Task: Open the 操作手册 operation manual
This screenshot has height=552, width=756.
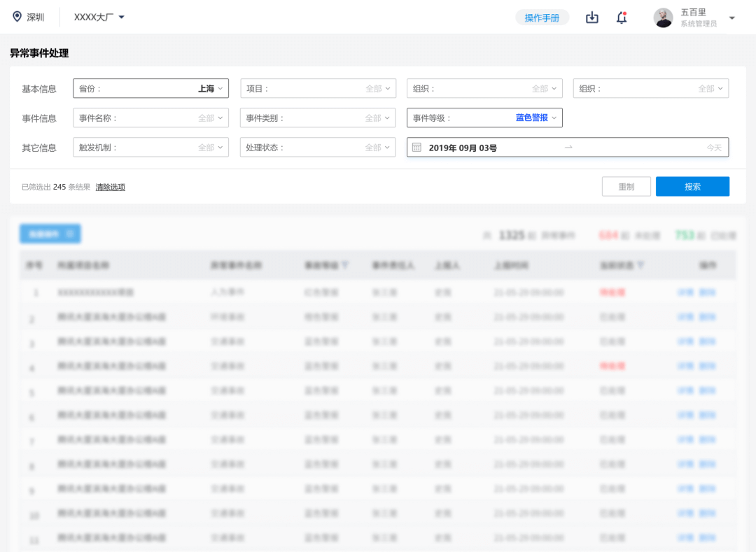Action: [x=542, y=17]
